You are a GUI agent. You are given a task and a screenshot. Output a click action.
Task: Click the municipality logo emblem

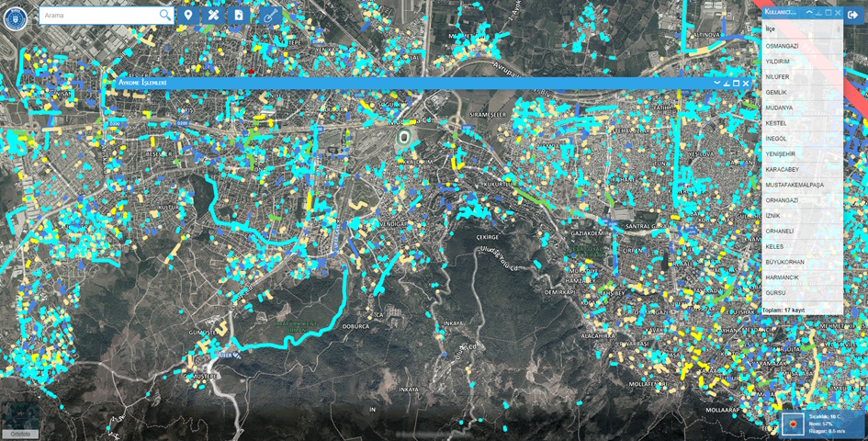point(16,19)
